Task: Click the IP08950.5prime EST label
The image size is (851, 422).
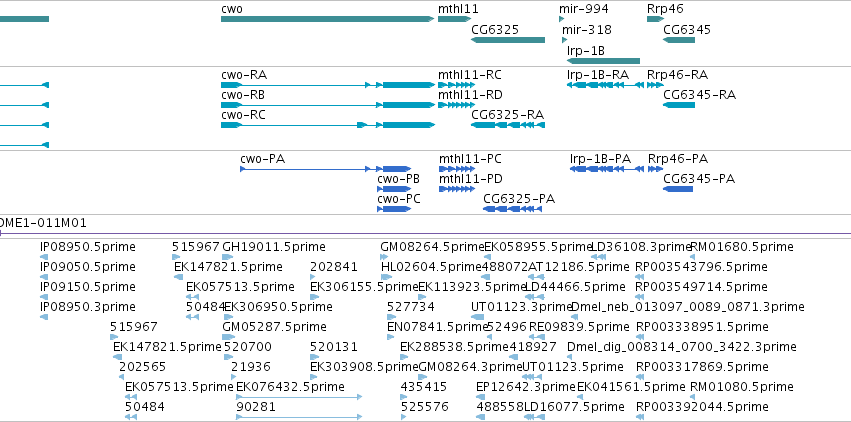Action: tap(87, 247)
